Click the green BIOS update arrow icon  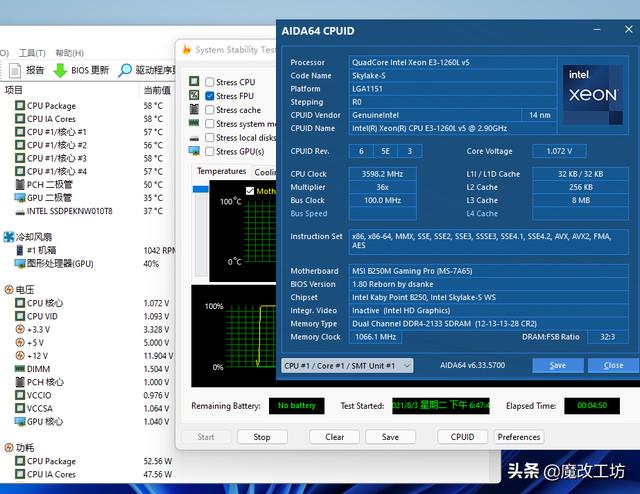tap(60, 70)
